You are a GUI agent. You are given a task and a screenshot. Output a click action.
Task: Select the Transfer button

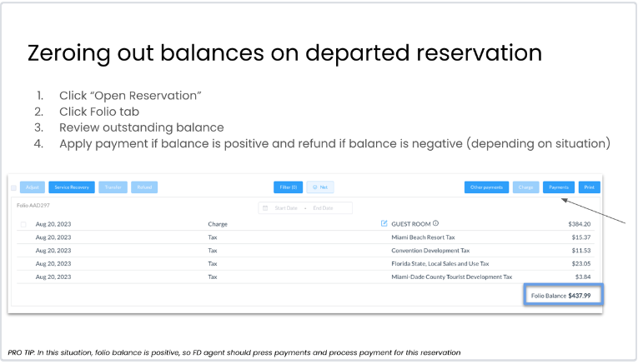(x=113, y=187)
